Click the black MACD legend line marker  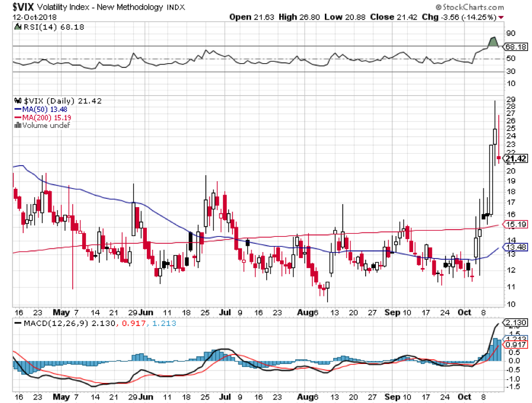pos(16,324)
